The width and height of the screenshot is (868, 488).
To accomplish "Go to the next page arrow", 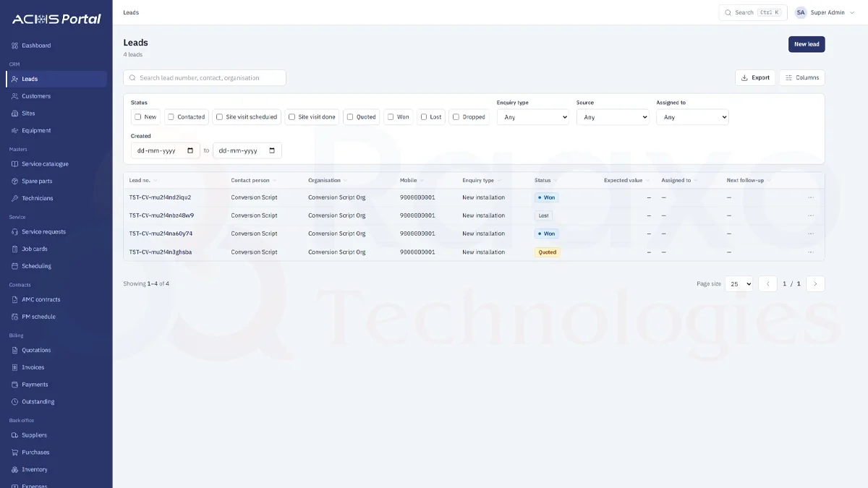I will pyautogui.click(x=815, y=284).
